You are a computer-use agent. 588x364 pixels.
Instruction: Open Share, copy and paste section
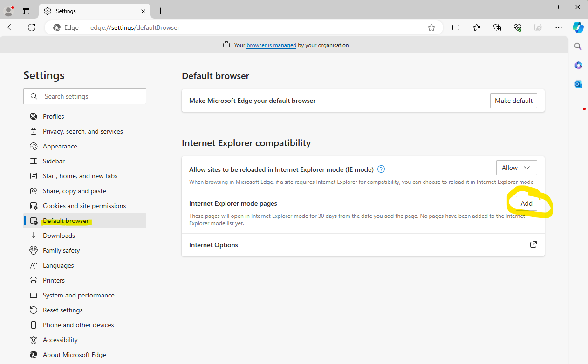coord(85,191)
